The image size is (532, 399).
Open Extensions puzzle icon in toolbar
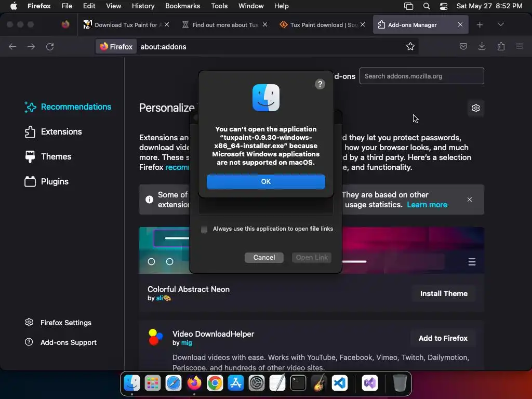tap(501, 46)
